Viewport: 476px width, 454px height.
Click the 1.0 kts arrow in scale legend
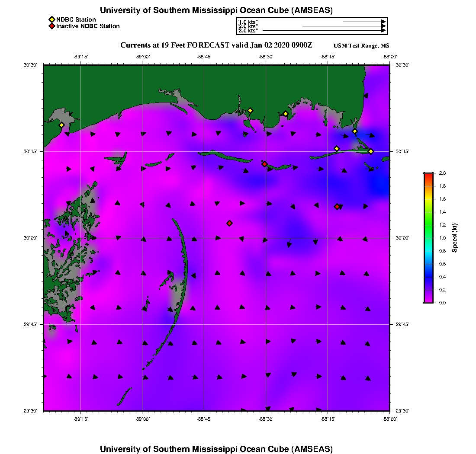coord(363,21)
